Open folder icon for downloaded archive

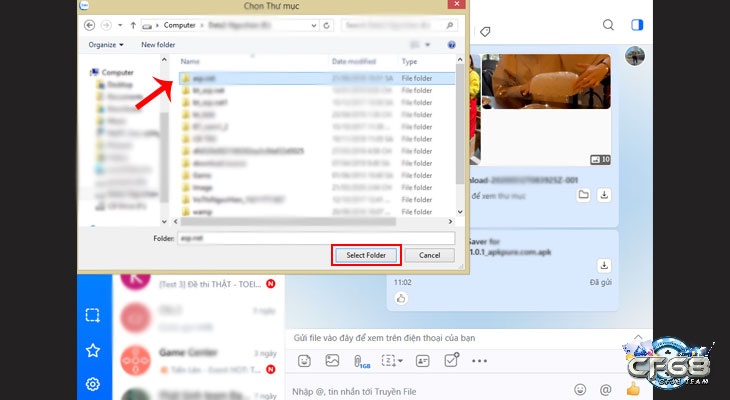[583, 195]
